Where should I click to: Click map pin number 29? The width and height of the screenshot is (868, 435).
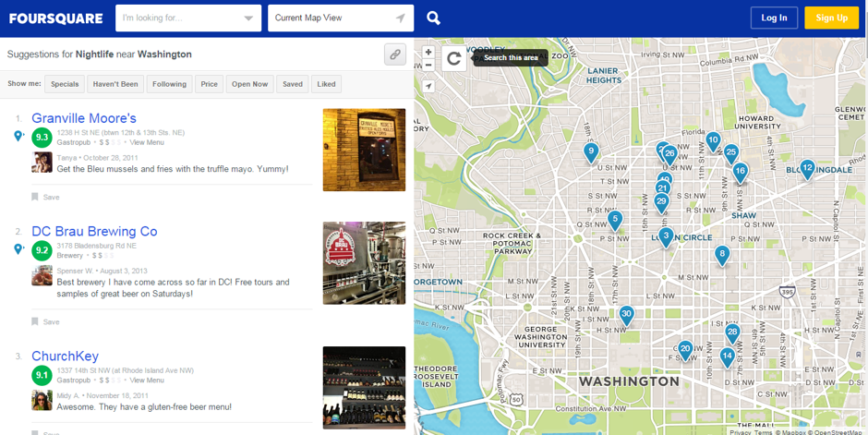[x=661, y=202]
